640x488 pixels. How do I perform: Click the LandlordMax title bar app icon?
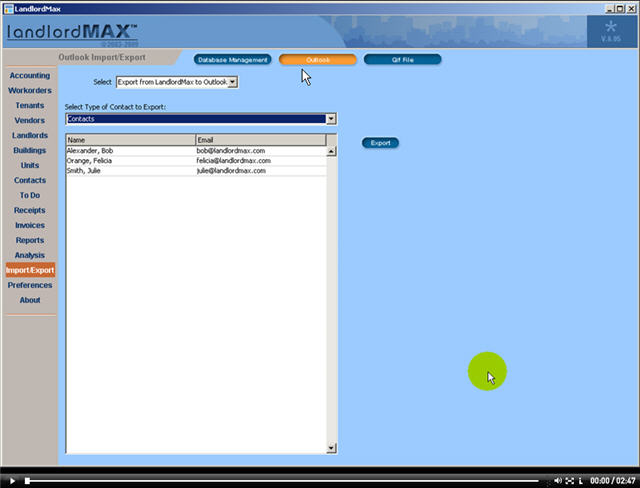pos(9,9)
